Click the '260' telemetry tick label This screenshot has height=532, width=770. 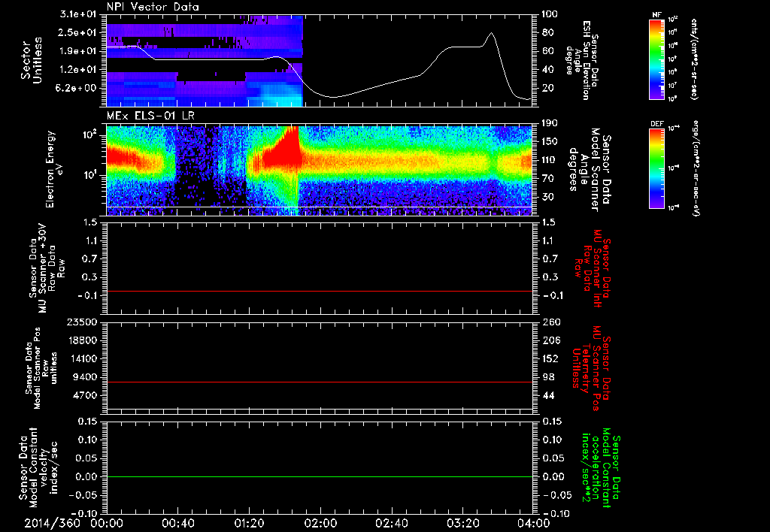550,322
